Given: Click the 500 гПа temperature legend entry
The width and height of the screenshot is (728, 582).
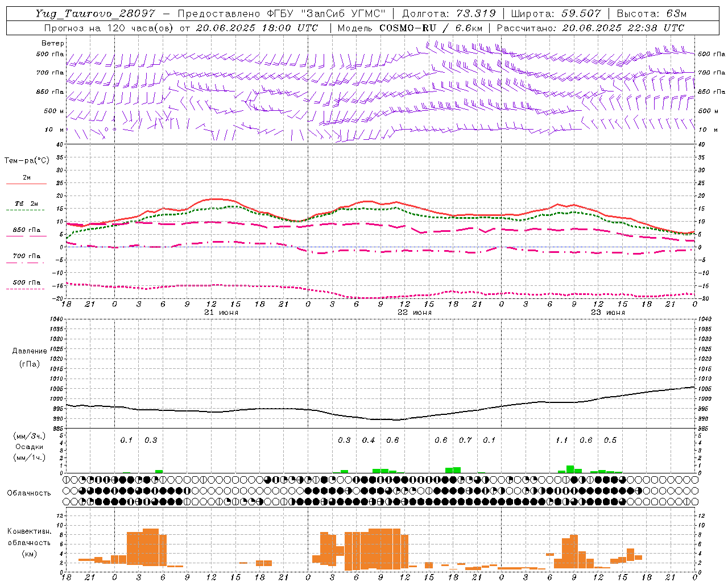Looking at the screenshot, I should pos(27,282).
